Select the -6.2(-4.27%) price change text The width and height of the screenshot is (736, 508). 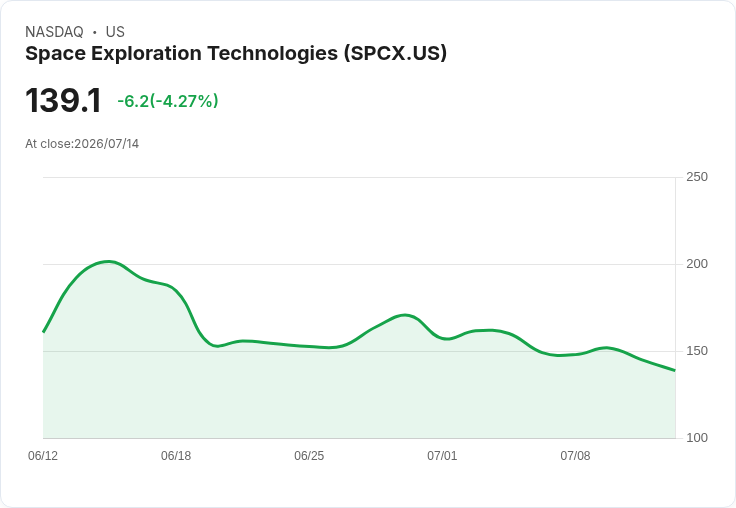[168, 101]
